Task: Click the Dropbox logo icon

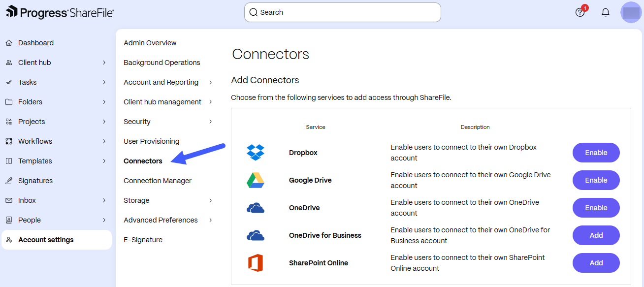Action: tap(256, 153)
